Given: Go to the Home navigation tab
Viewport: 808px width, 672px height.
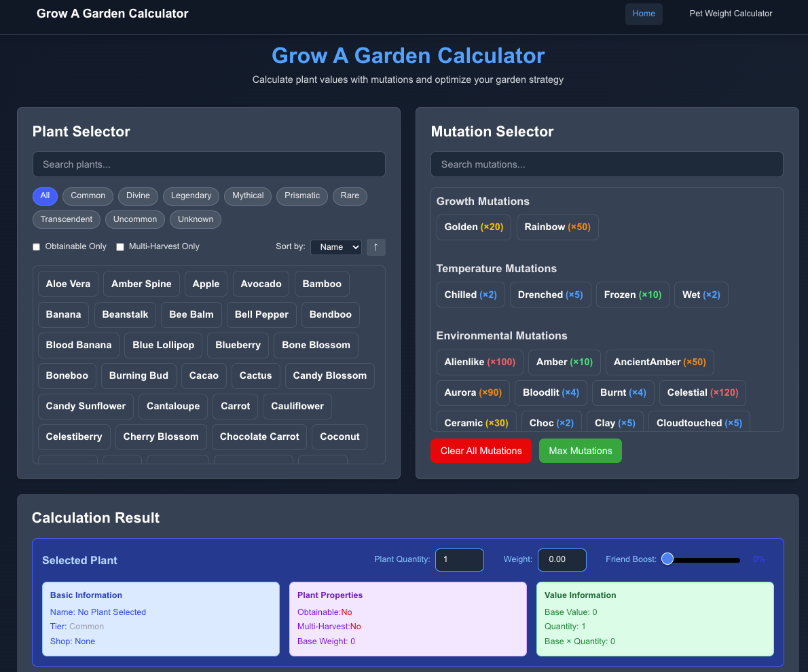Looking at the screenshot, I should [x=644, y=14].
